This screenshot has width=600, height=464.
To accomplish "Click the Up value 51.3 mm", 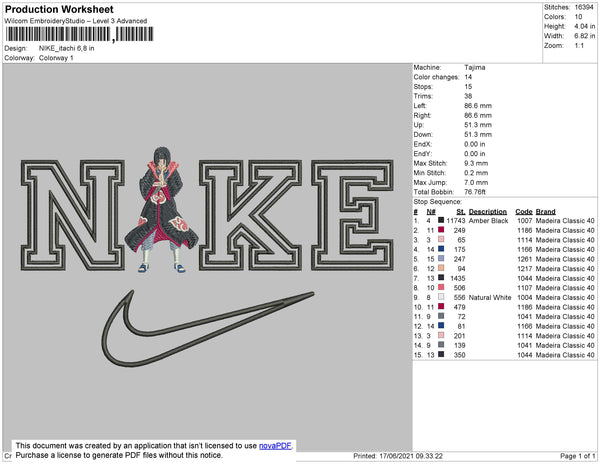I will tap(478, 125).
